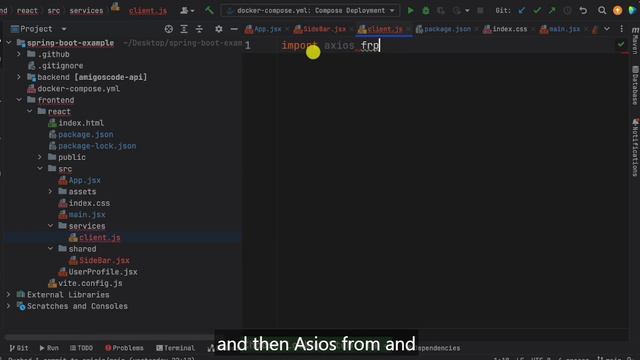Viewport: 640px width, 360px height.
Task: Expand the .github folder
Action: (19, 54)
